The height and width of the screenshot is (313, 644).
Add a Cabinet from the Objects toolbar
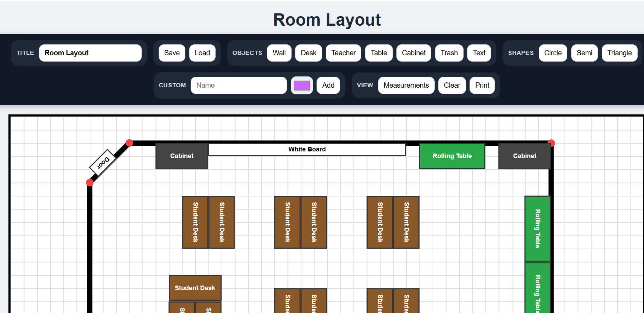414,53
